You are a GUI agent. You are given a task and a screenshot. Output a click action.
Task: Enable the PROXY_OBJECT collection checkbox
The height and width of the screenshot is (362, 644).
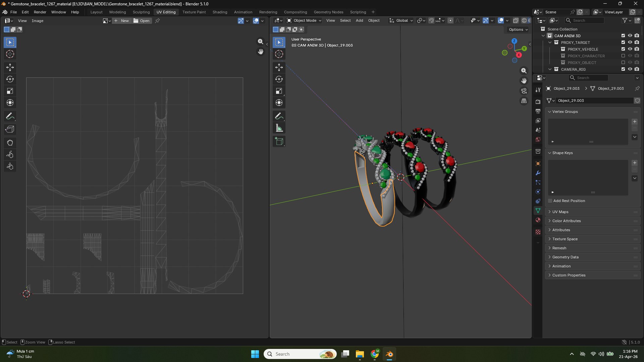[623, 62]
